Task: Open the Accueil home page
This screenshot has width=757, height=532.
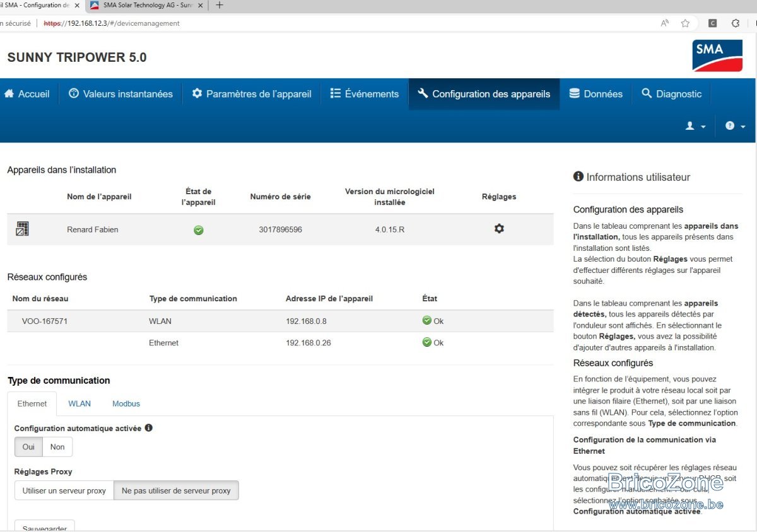Action: pyautogui.click(x=27, y=94)
